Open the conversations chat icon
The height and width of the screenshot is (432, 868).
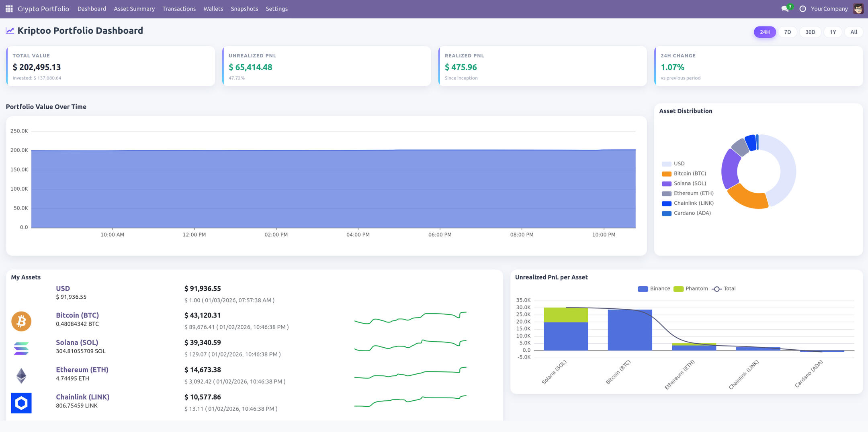(x=784, y=9)
